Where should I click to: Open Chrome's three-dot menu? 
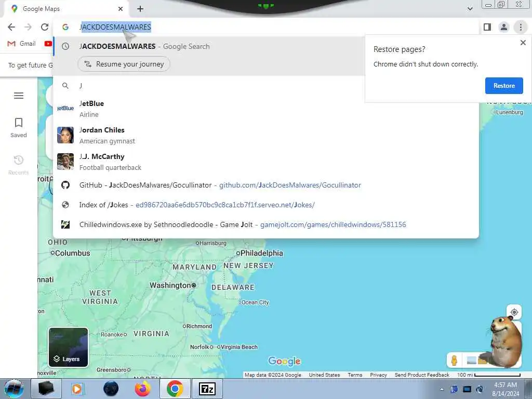click(521, 27)
